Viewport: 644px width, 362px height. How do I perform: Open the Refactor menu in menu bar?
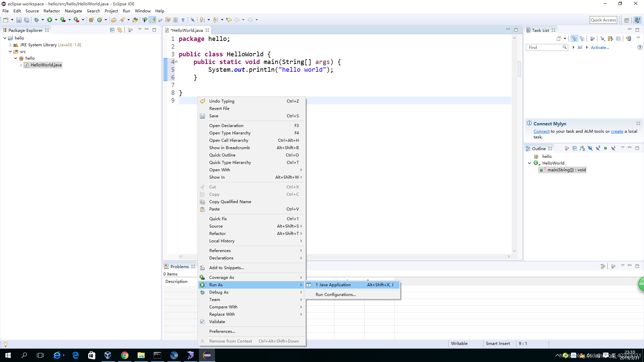coord(52,11)
